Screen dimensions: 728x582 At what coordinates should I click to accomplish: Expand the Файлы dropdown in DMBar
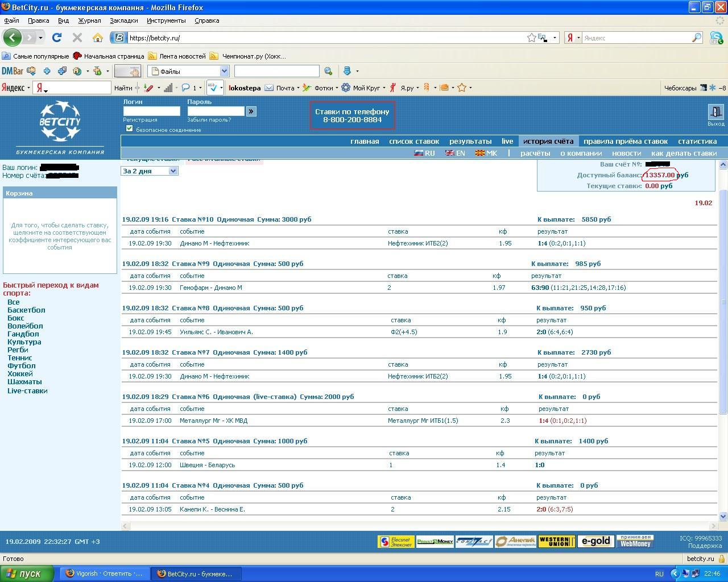[x=224, y=71]
